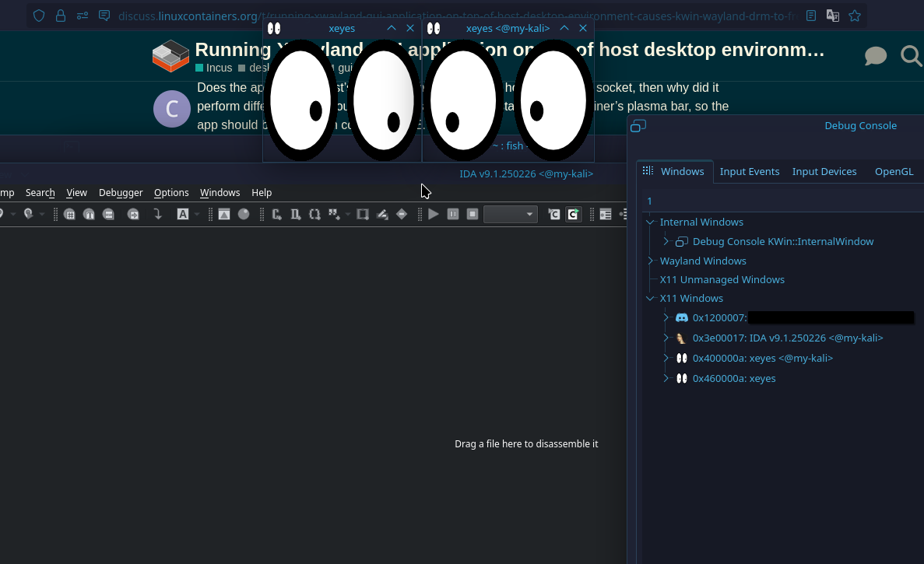Stop the debugger process

click(473, 214)
